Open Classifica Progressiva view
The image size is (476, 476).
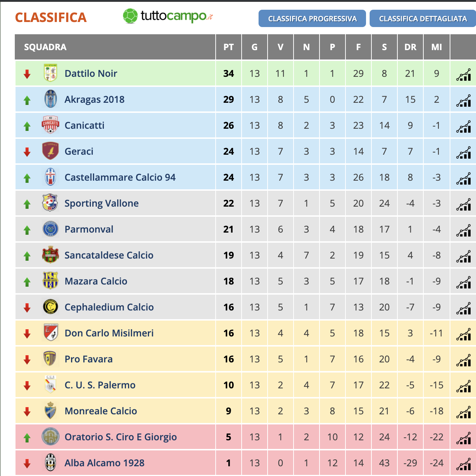(x=312, y=18)
